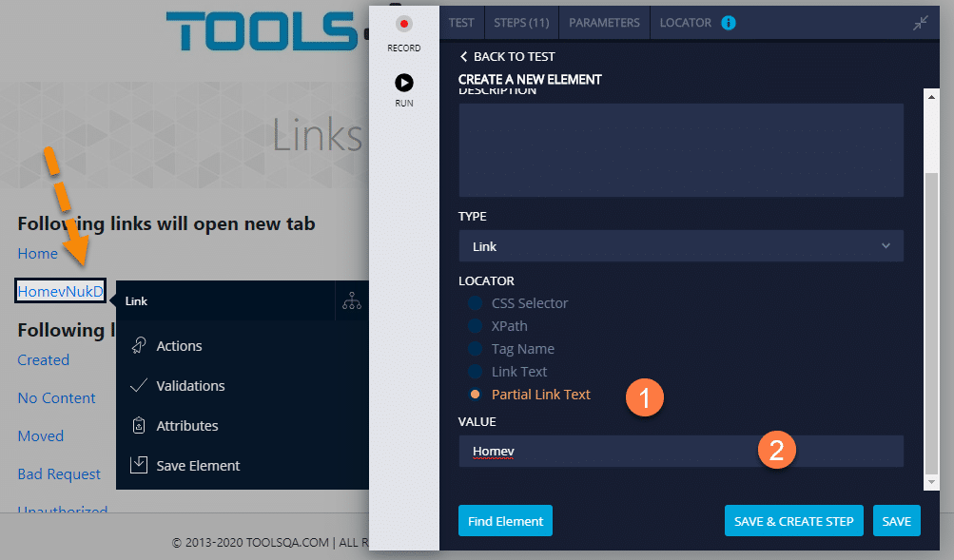954x560 pixels.
Task: Click the Actions rocket icon
Action: (139, 345)
